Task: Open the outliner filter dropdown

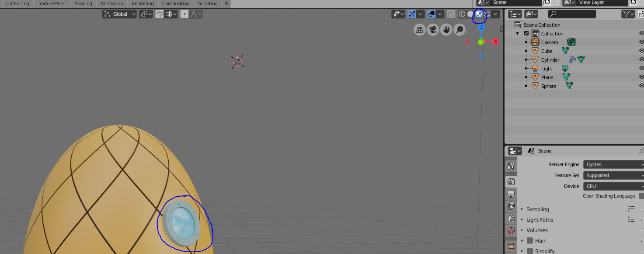Action: click(628, 14)
